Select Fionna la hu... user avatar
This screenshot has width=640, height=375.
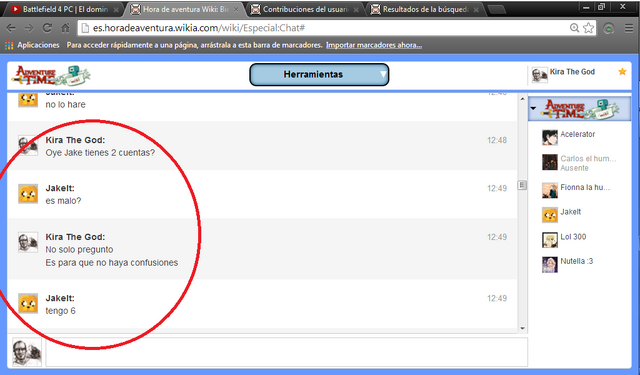point(550,191)
